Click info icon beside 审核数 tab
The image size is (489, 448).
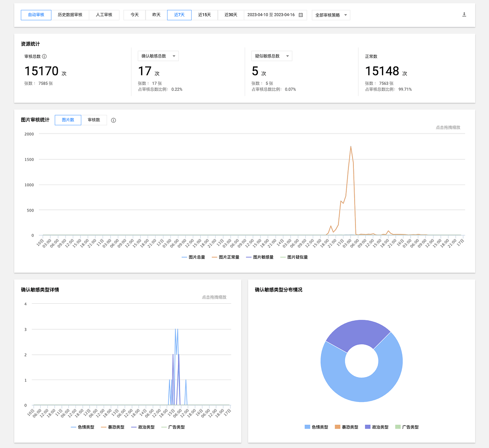tap(113, 120)
